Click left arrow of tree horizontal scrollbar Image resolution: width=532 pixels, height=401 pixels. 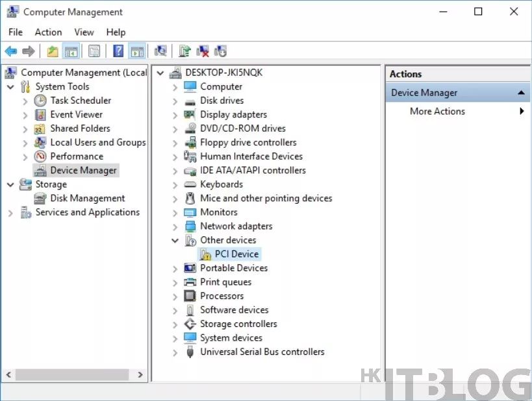(x=9, y=374)
